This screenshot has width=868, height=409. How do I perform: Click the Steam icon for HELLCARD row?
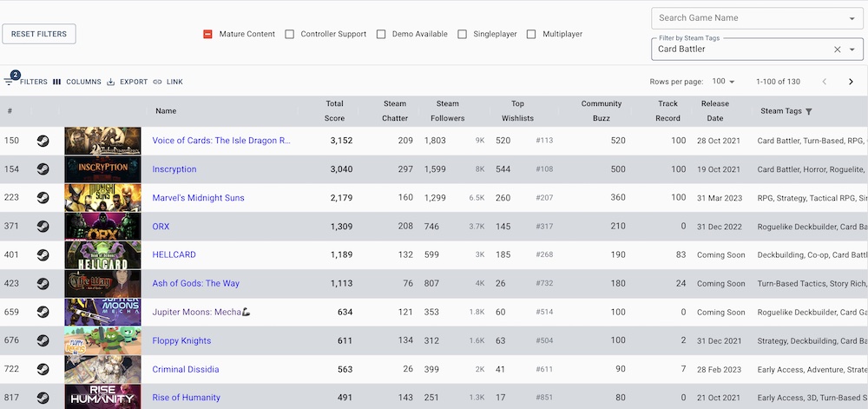point(43,255)
